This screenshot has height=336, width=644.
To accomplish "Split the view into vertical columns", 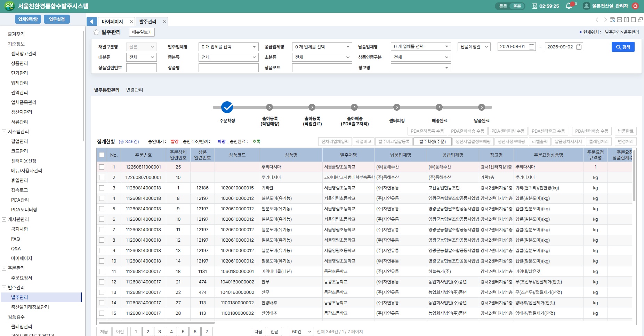I will 627,20.
